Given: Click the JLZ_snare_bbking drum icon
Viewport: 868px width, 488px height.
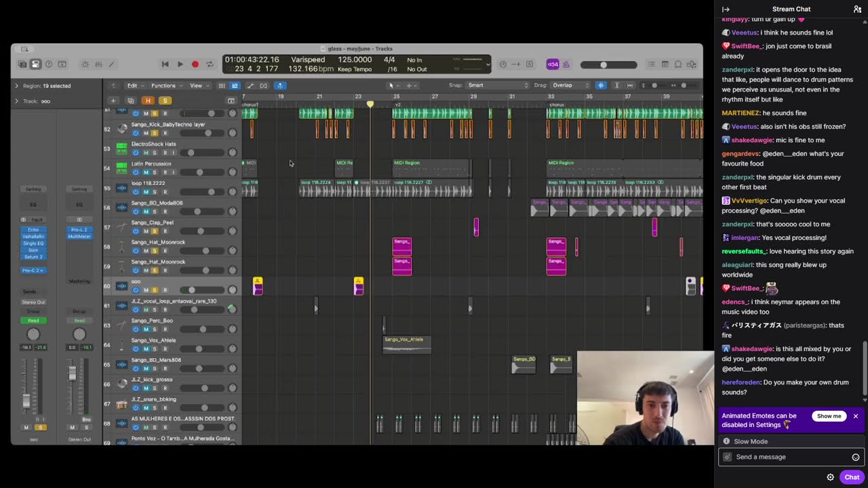Looking at the screenshot, I should tap(122, 404).
